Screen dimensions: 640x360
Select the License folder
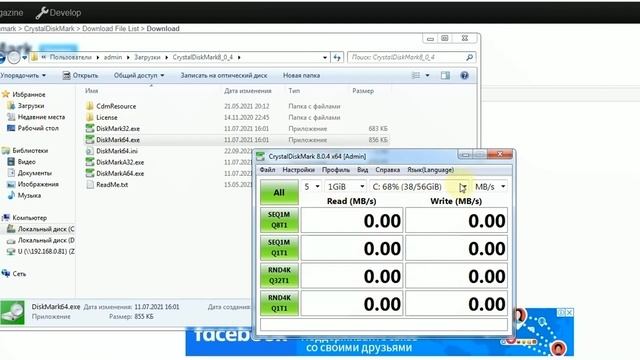[x=102, y=117]
